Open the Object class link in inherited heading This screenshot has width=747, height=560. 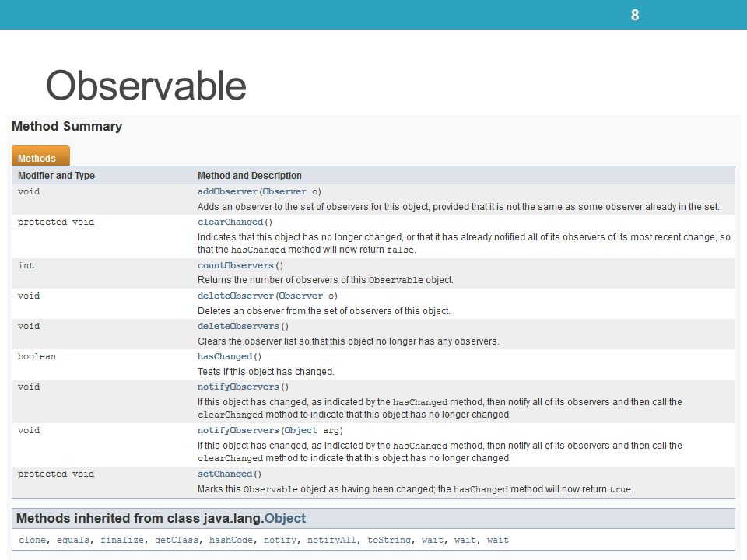tap(285, 518)
